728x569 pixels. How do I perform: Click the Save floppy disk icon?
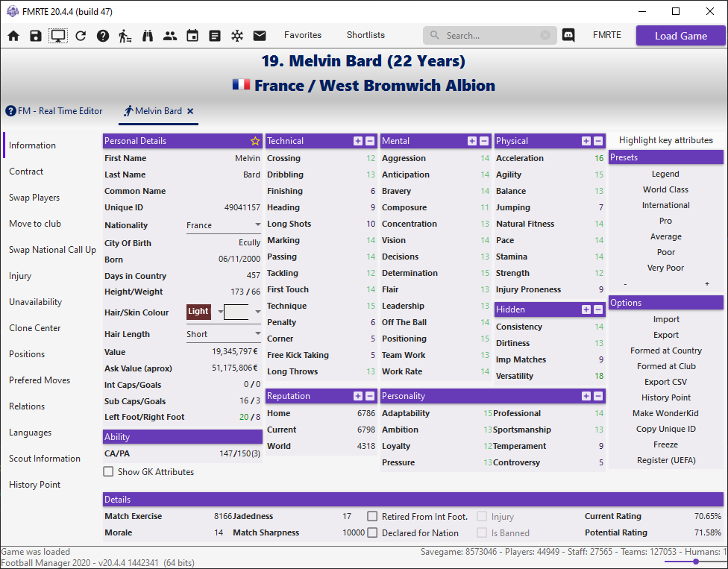pos(36,36)
